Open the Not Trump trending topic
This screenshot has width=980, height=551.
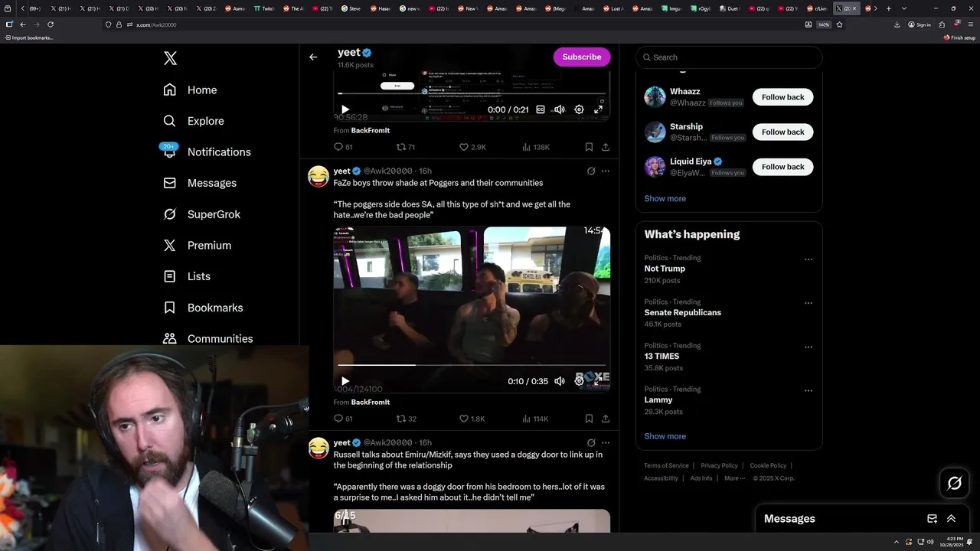(x=665, y=269)
